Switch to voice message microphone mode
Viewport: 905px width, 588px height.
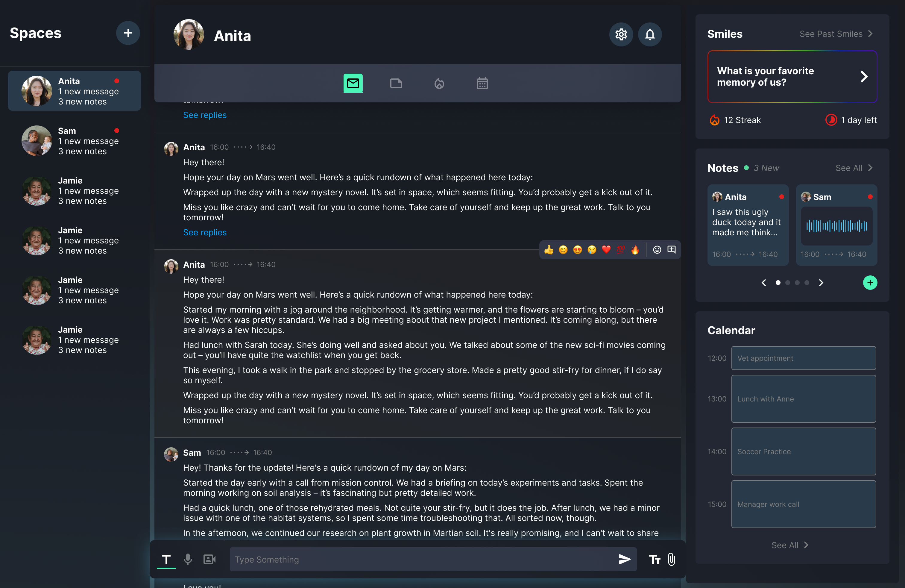pos(188,559)
